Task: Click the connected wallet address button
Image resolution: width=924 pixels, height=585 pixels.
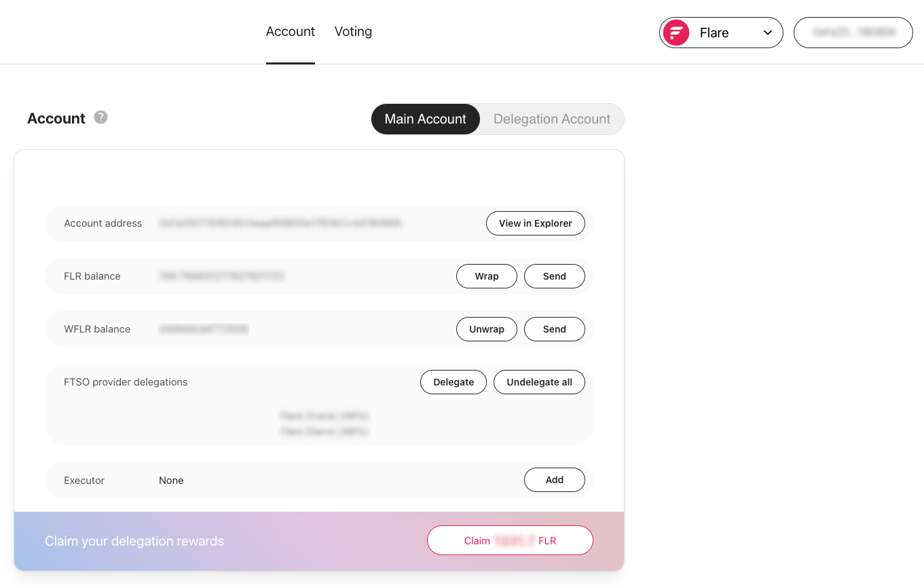Action: 853,33
